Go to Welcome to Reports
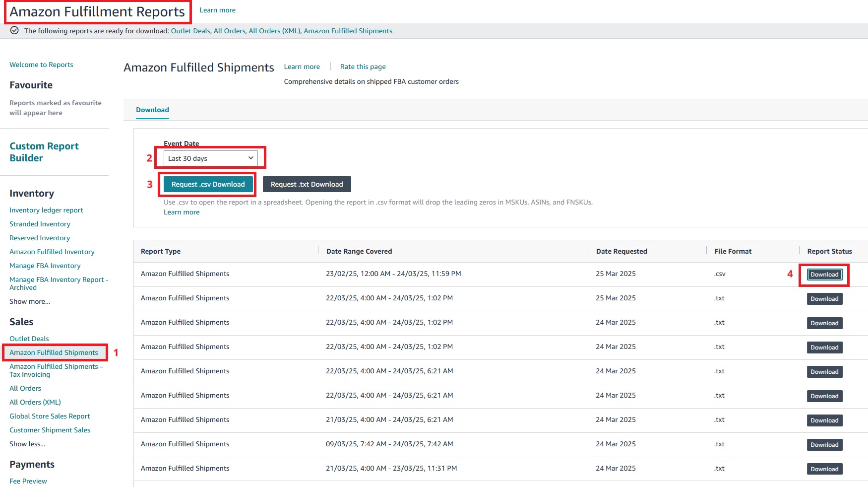 point(41,65)
